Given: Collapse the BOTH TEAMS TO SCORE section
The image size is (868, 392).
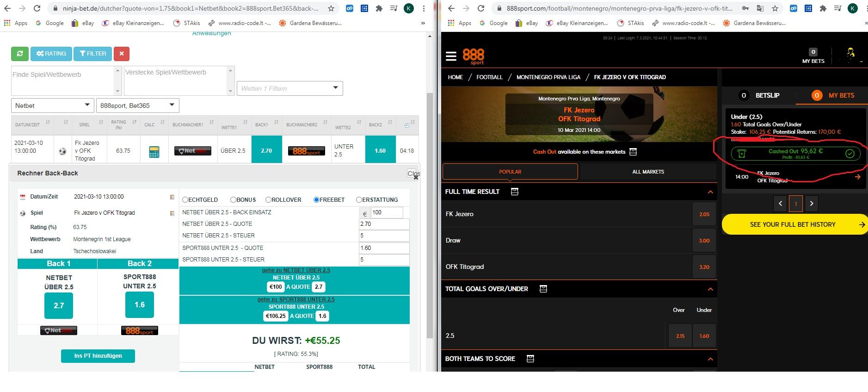Looking at the screenshot, I should point(710,359).
